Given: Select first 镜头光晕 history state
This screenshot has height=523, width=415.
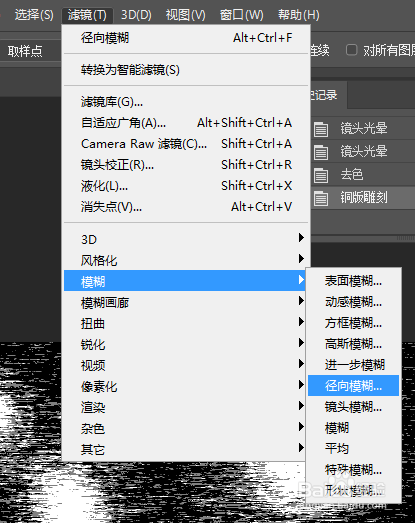Looking at the screenshot, I should coord(363,128).
